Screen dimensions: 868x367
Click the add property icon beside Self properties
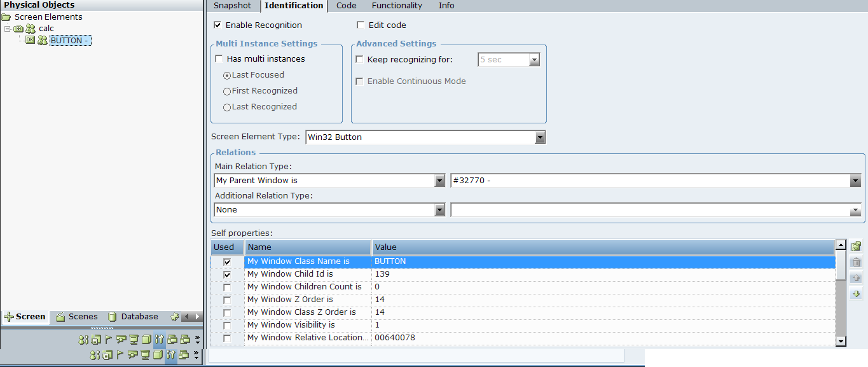click(856, 246)
